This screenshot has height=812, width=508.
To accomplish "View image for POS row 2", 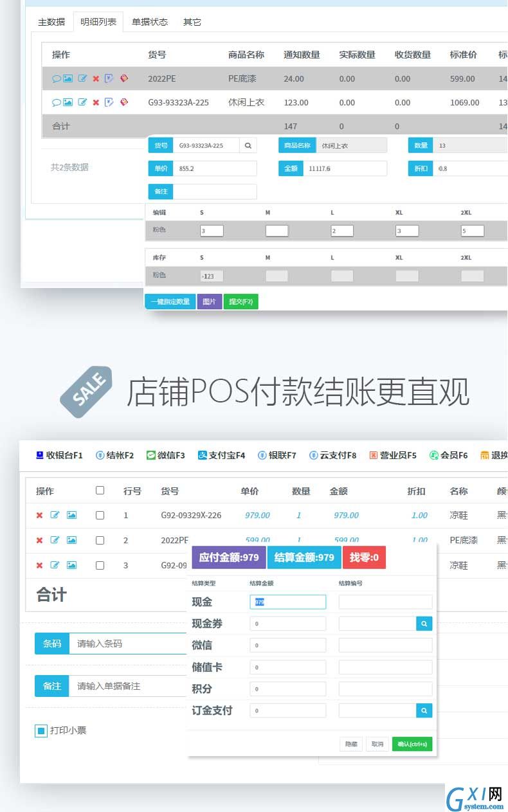I will tap(71, 540).
